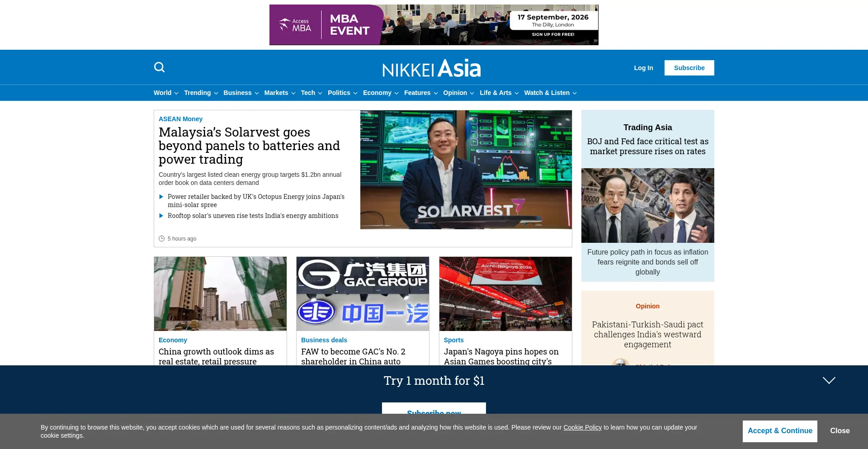Open the Markets navigation item
The height and width of the screenshot is (449, 868).
coord(276,93)
